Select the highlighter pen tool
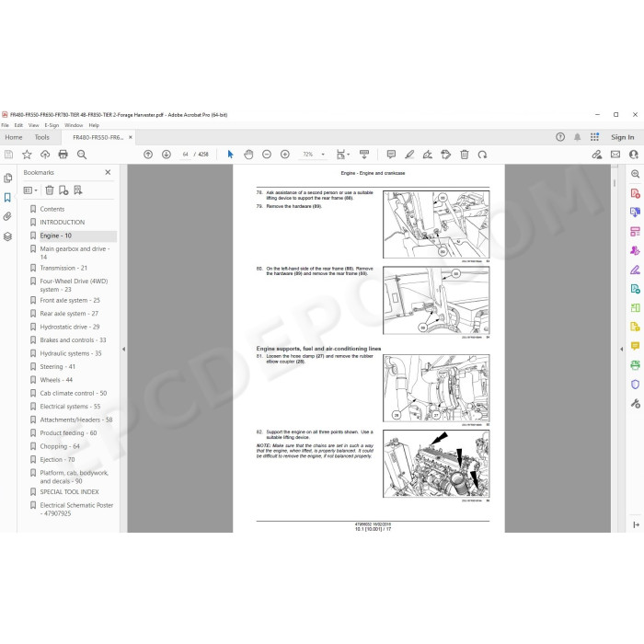644x644 pixels. coord(409,155)
